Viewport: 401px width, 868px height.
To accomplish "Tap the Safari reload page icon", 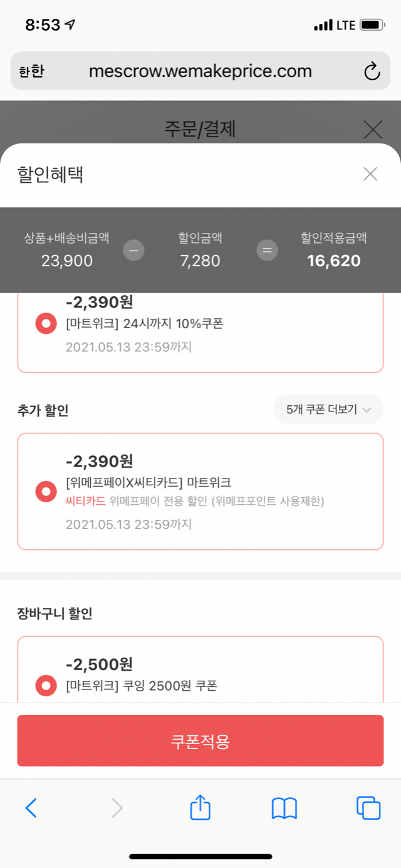I will click(372, 71).
